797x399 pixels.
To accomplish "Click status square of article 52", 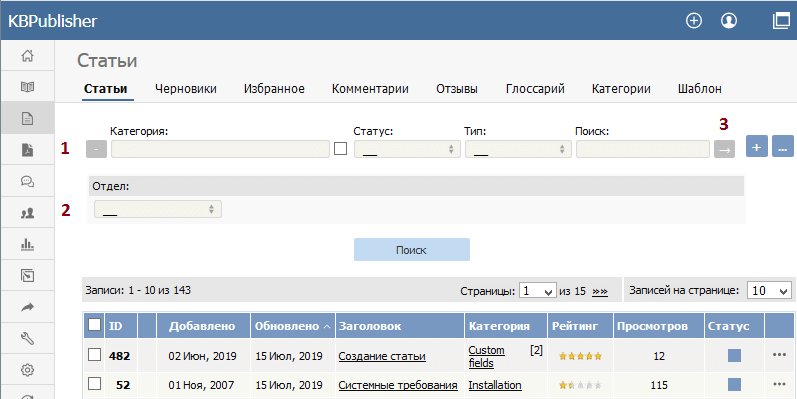I will (734, 385).
